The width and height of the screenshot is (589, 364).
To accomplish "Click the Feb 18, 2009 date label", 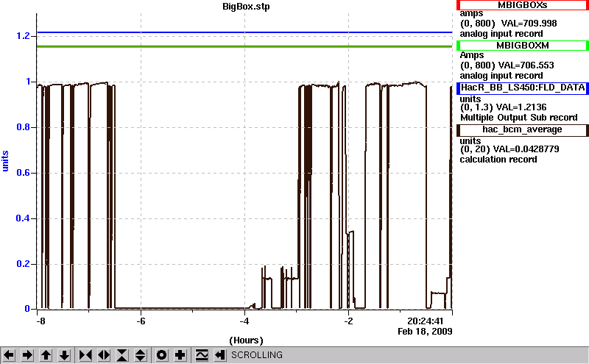I will click(425, 332).
